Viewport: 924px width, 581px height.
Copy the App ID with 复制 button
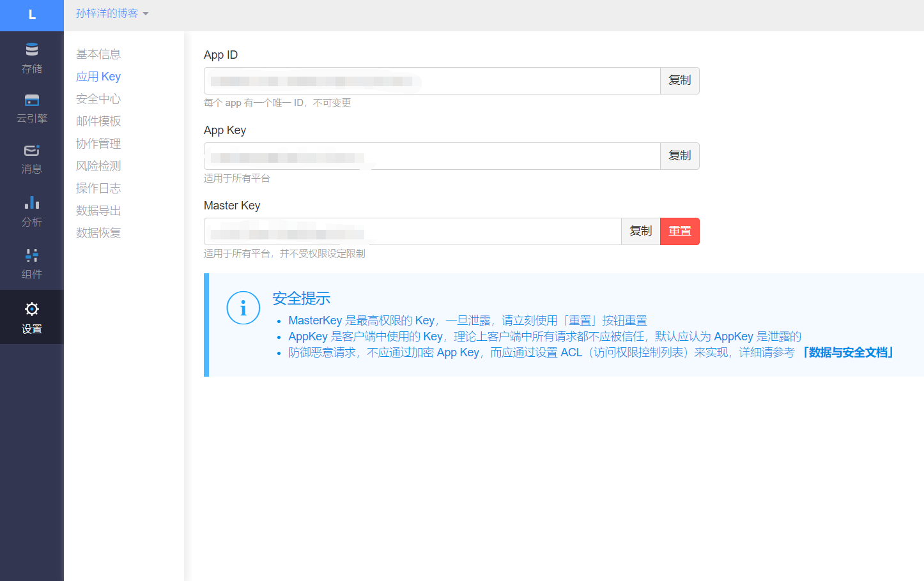coord(679,80)
